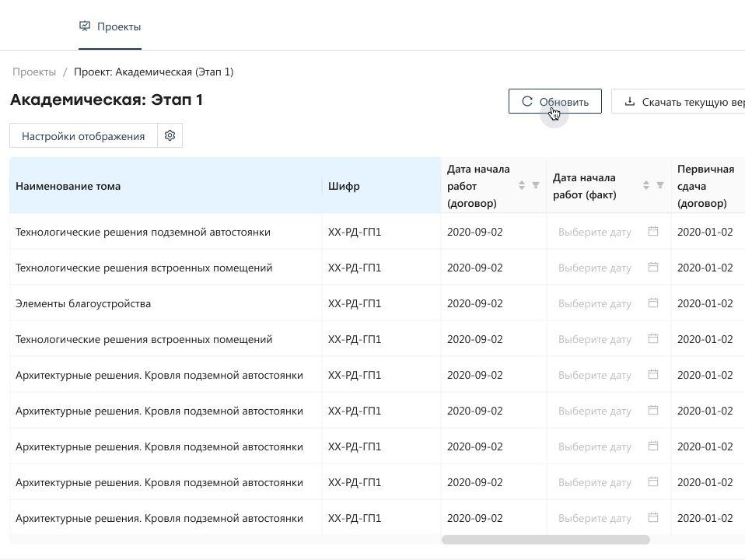The width and height of the screenshot is (745, 560).
Task: Click calendar icon in last table row
Action: click(x=653, y=518)
